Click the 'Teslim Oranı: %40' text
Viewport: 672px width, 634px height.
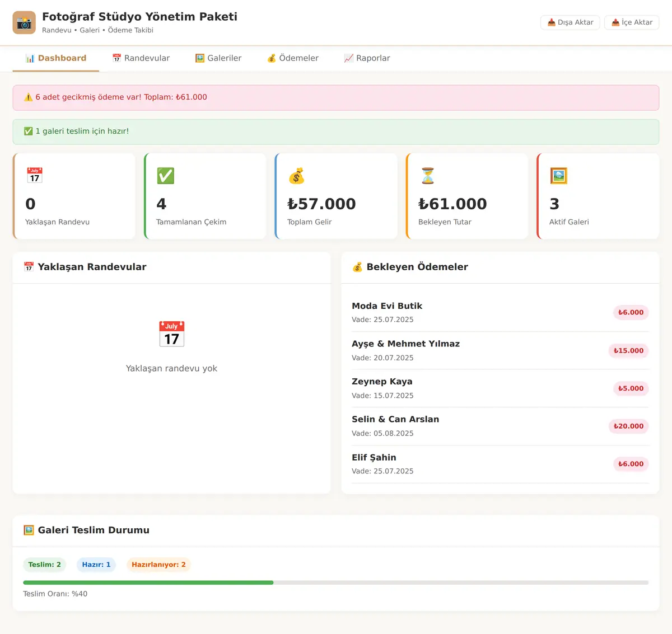pyautogui.click(x=55, y=594)
